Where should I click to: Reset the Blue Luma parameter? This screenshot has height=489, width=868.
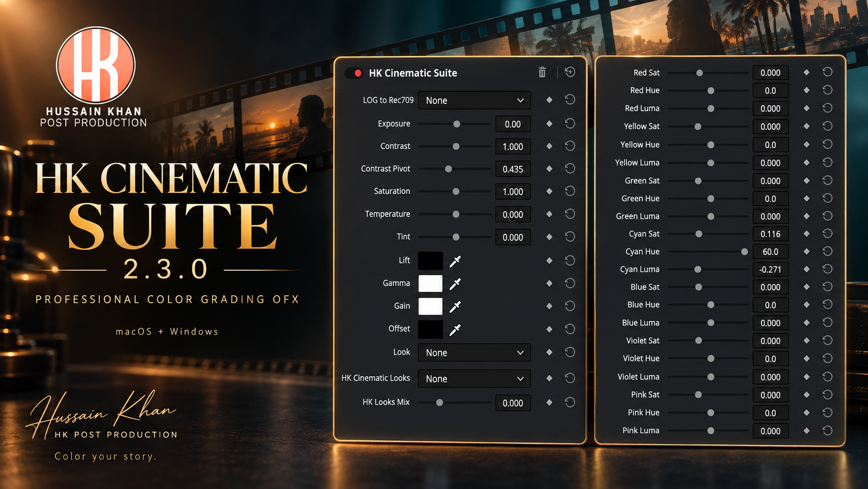828,323
